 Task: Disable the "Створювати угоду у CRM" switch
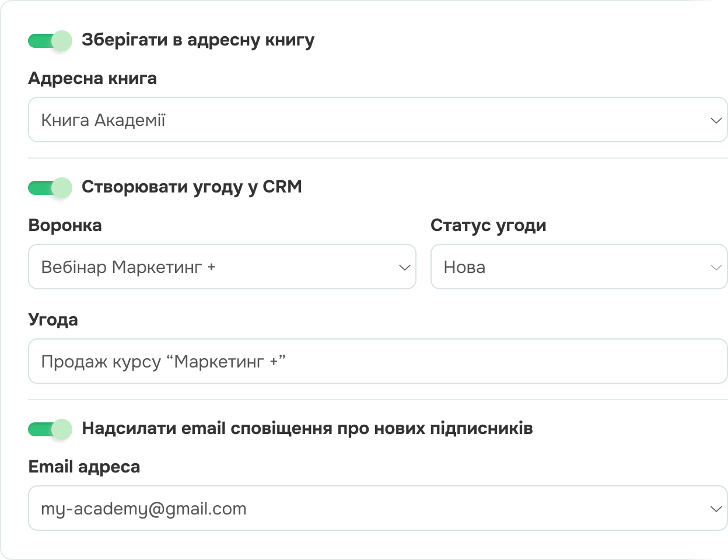click(x=50, y=188)
